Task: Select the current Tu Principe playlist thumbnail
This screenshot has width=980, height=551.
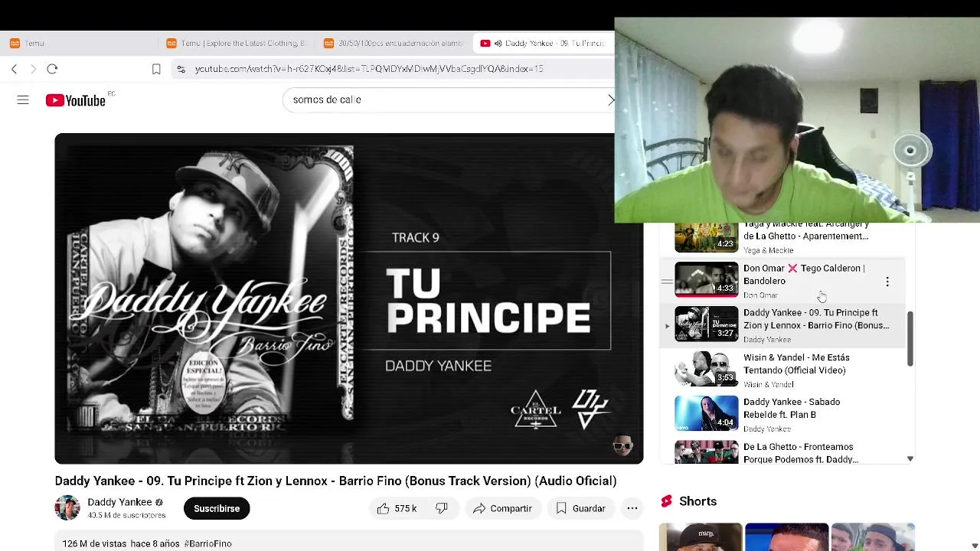Action: [x=706, y=324]
